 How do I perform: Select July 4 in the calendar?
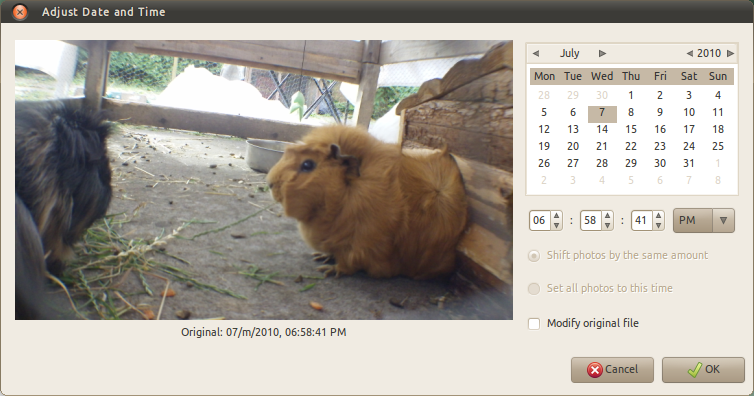pos(718,96)
